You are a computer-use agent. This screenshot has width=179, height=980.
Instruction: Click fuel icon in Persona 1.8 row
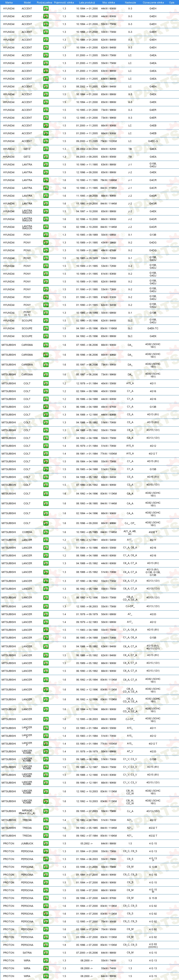point(46,945)
